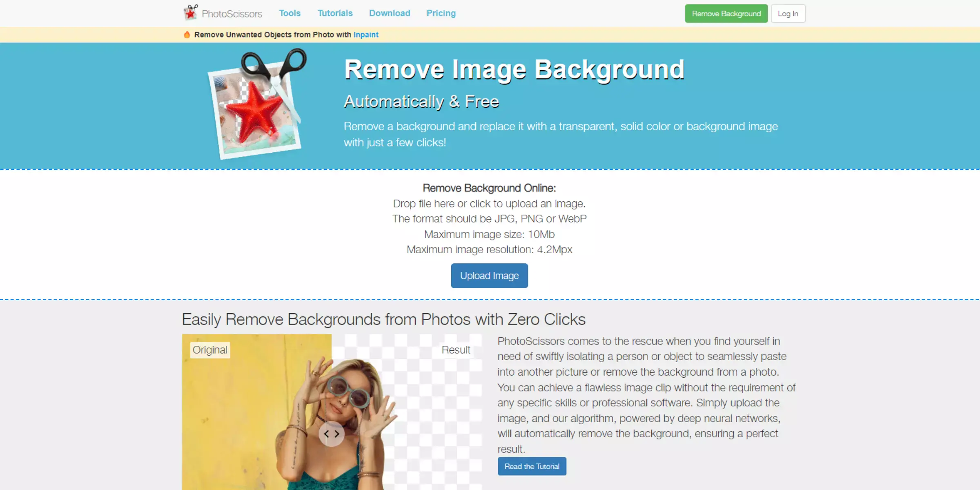Select the Tutorials menu item

pos(334,13)
